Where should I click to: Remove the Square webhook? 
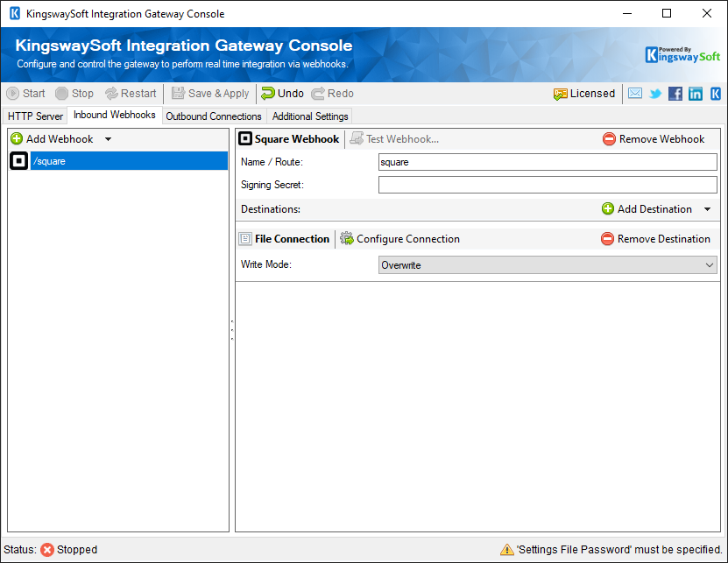click(x=654, y=138)
